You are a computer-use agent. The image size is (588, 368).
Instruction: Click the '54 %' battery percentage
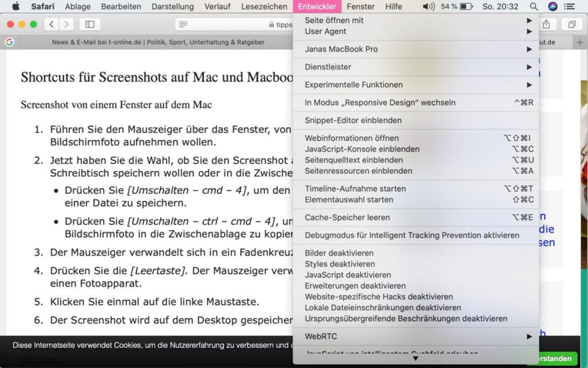tap(449, 6)
